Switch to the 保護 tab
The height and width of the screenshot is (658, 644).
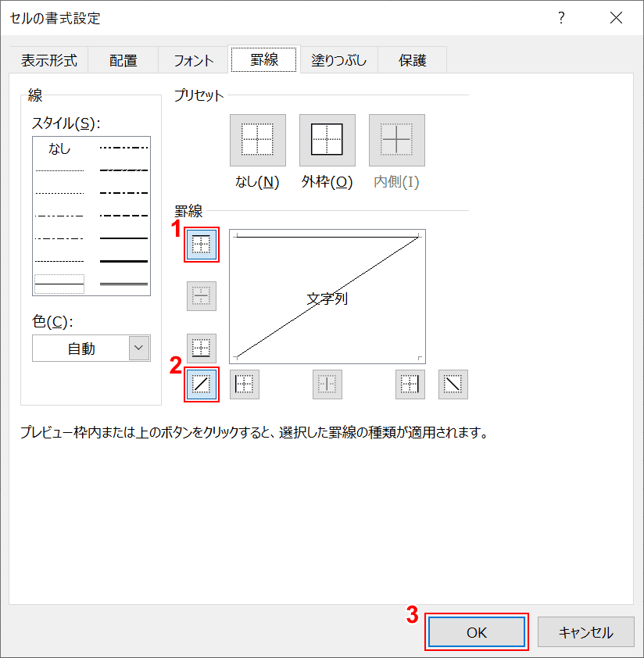(x=412, y=60)
